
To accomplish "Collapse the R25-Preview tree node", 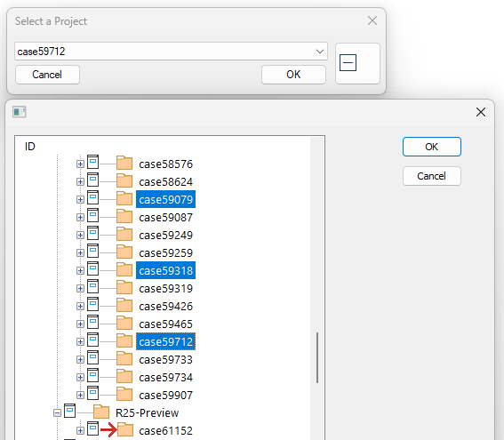I will tap(57, 413).
